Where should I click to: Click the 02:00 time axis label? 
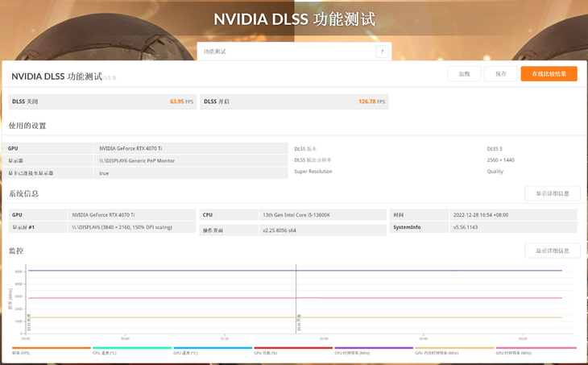pos(324,338)
